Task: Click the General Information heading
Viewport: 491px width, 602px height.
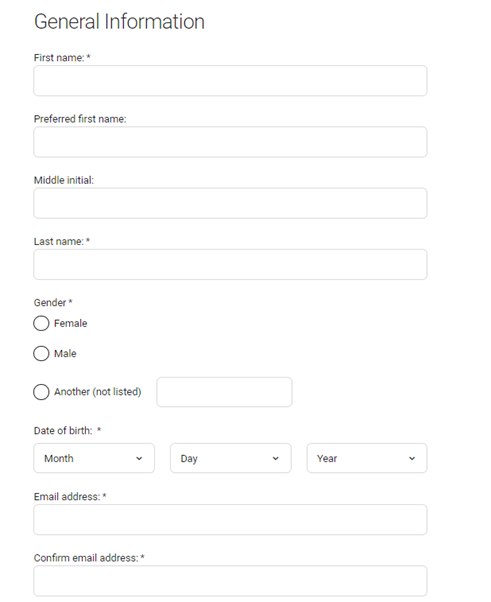Action: [119, 22]
